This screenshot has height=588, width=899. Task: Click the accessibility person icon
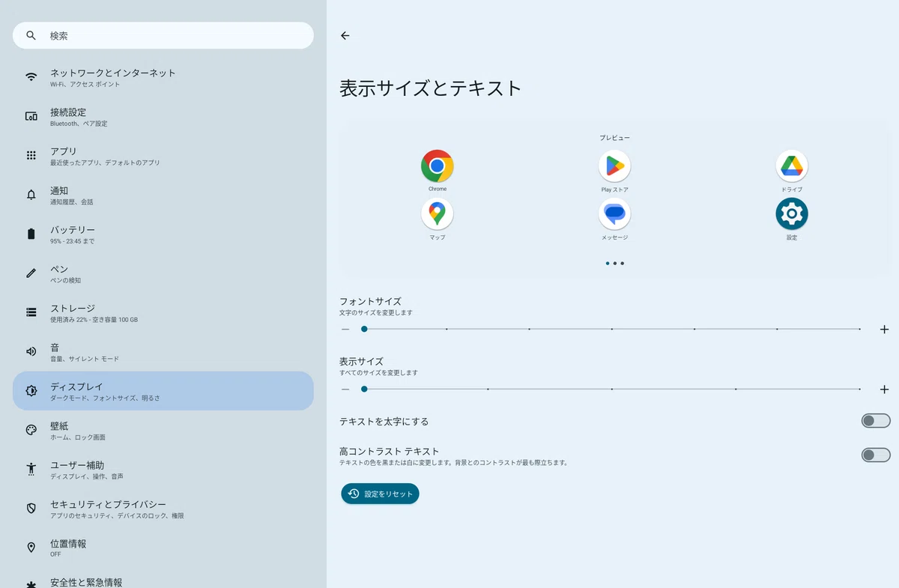pos(31,469)
